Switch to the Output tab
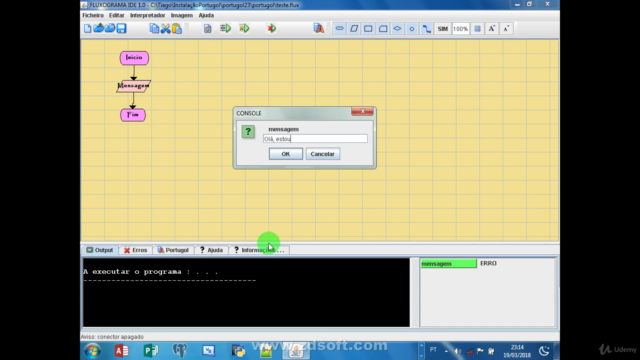640x360 pixels. [100, 250]
